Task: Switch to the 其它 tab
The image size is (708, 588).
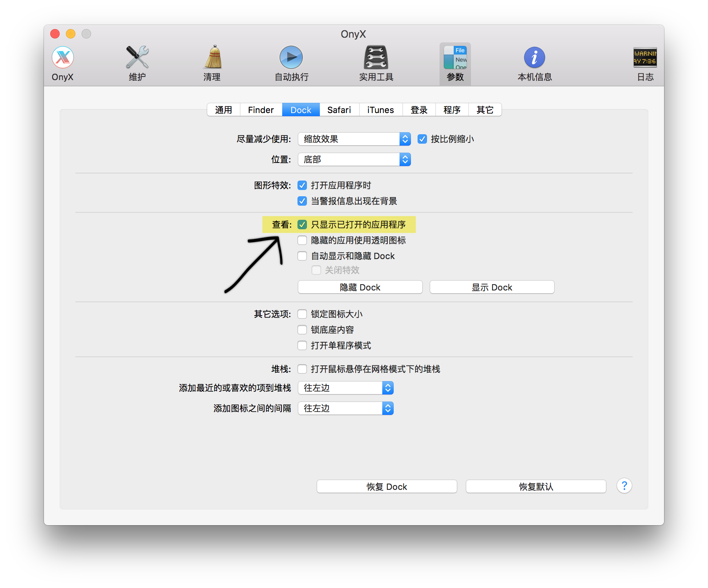Action: [x=485, y=110]
